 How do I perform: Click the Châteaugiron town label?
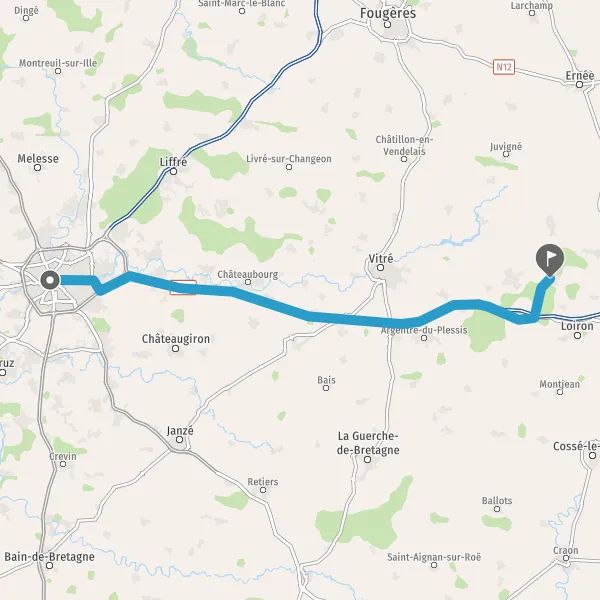176,339
